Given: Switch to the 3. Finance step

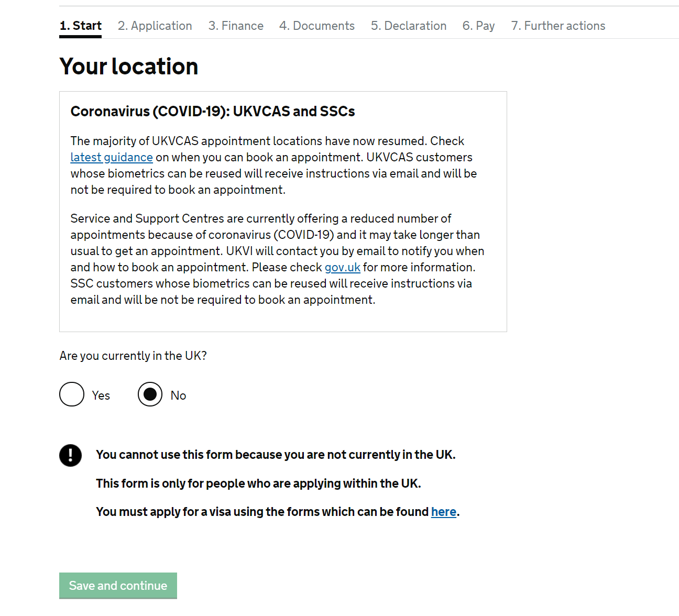Looking at the screenshot, I should (x=236, y=26).
